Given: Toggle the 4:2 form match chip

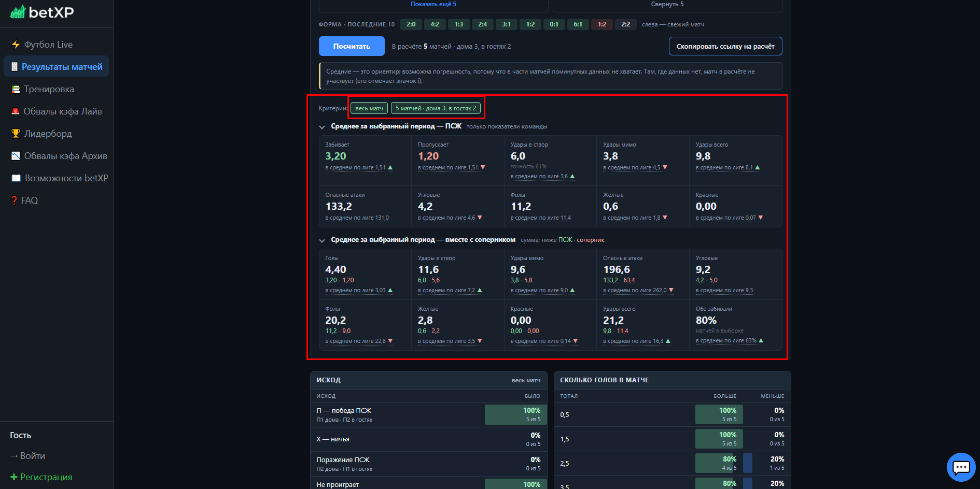Looking at the screenshot, I should pos(435,24).
